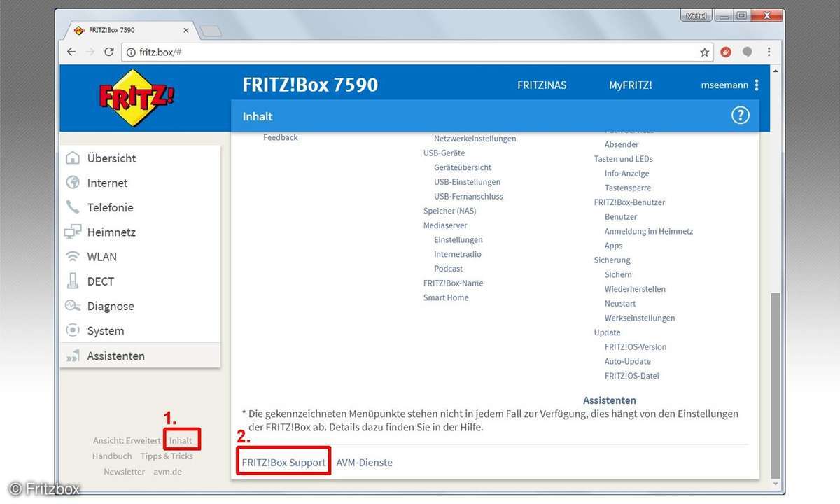Click the Internet globe icon
Viewport: 840px width, 504px height.
pos(73,183)
